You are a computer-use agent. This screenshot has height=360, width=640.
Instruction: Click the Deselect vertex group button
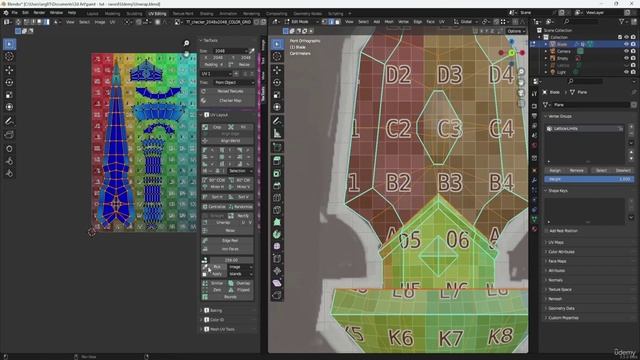(x=623, y=170)
